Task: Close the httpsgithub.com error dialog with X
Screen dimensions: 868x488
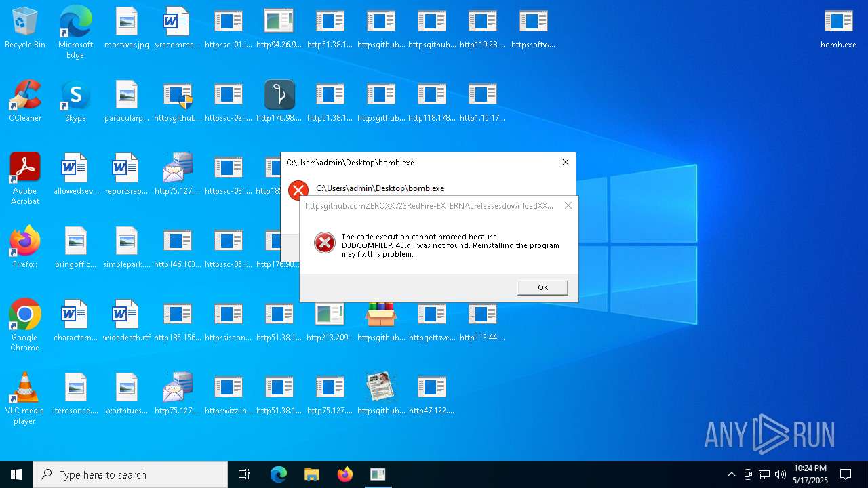Action: tap(568, 205)
